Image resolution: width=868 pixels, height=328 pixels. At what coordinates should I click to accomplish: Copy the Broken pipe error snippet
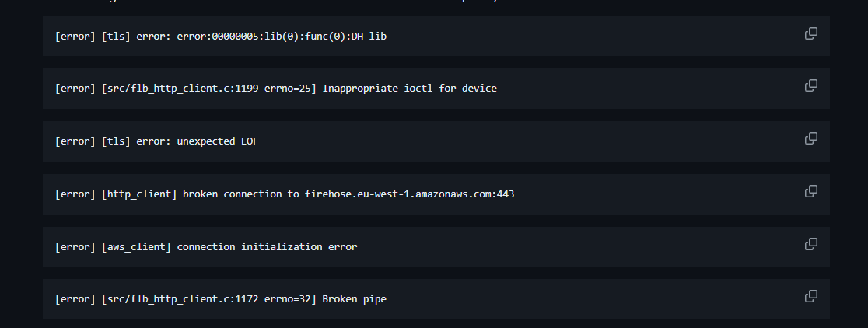tap(810, 296)
